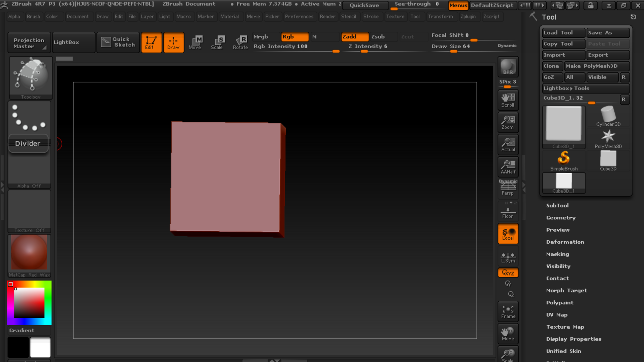Toggle Zadd sculpt mode
The height and width of the screenshot is (362, 644).
click(x=355, y=37)
